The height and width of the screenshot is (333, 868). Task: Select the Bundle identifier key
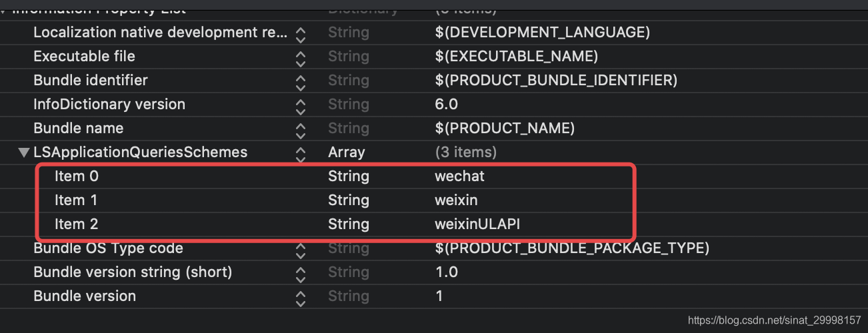[90, 81]
